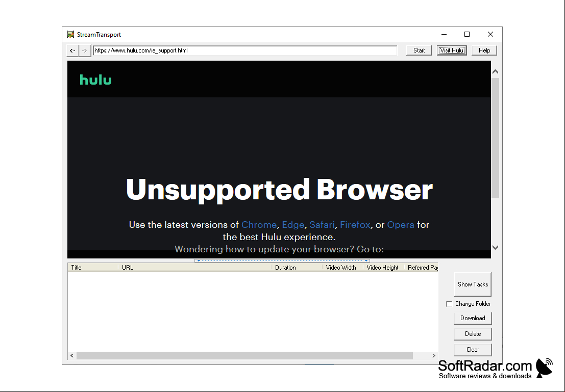Click the Visit Hulu button
Image resolution: width=565 pixels, height=392 pixels.
(452, 50)
